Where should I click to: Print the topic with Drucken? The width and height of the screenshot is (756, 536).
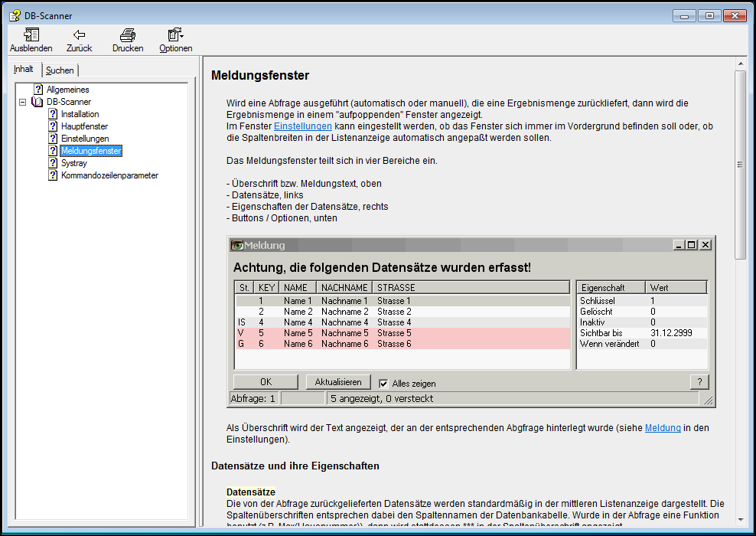[128, 34]
